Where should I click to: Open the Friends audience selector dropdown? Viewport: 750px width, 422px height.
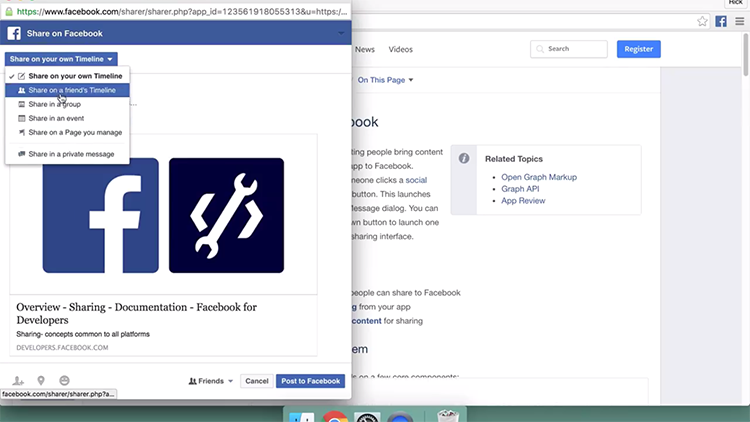[210, 381]
